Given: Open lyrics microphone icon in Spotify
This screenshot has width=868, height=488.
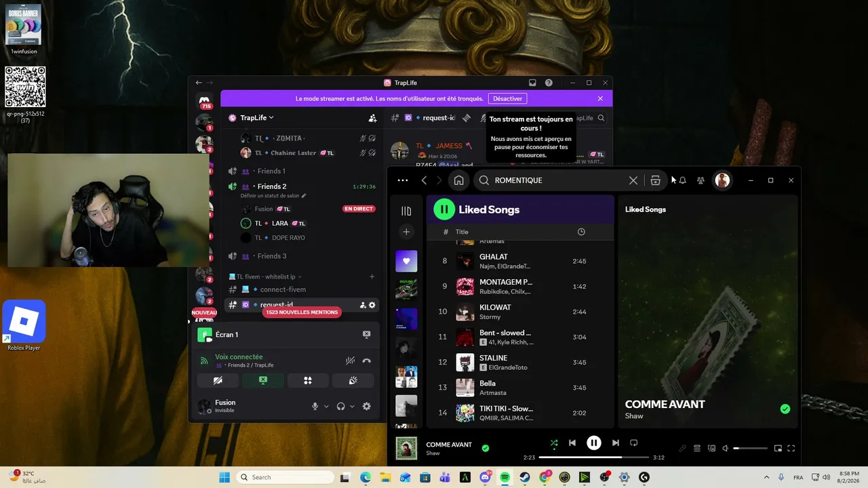Looking at the screenshot, I should pyautogui.click(x=683, y=448).
